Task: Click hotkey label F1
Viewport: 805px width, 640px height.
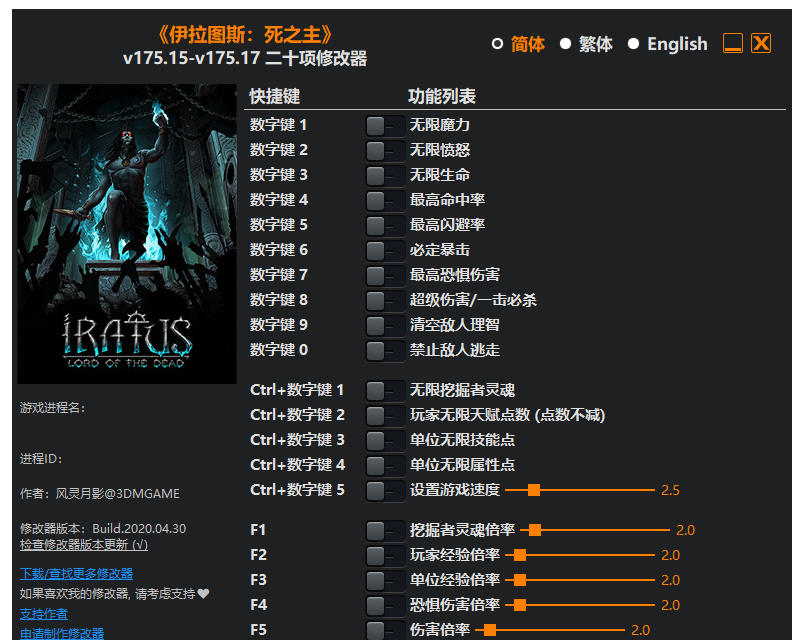Action: (258, 531)
